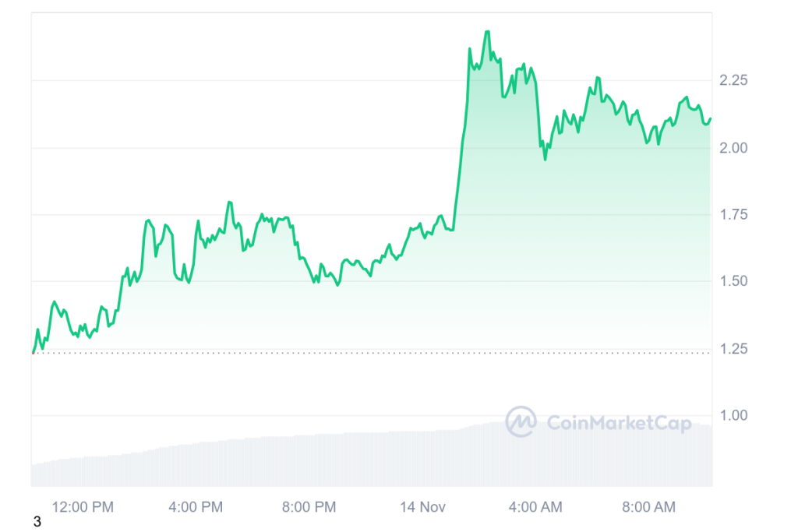Click the 4:00 PM time label
Screen dimensions: 798x532
(x=196, y=507)
